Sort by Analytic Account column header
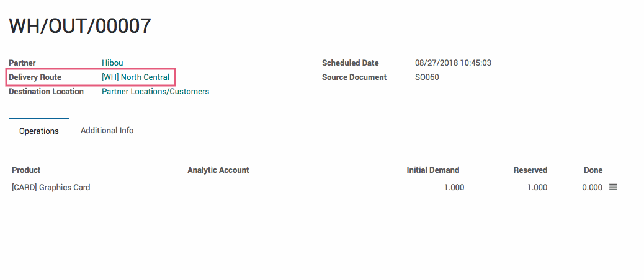 pyautogui.click(x=218, y=170)
